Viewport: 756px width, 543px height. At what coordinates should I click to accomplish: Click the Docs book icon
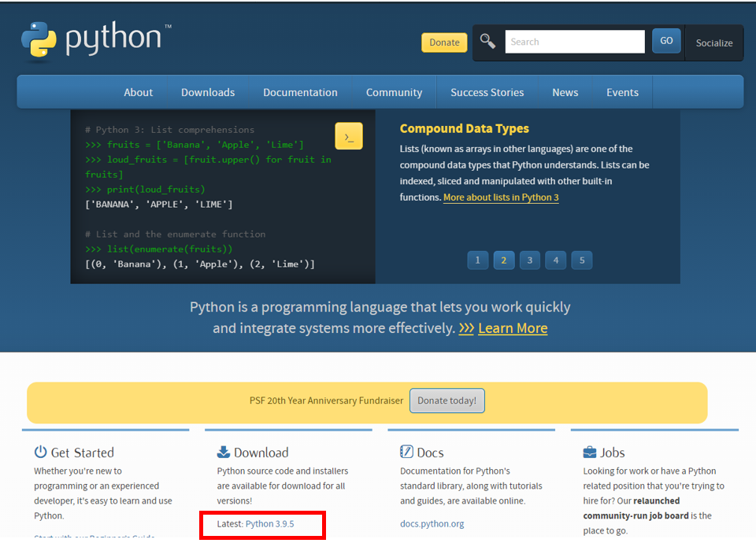[405, 452]
